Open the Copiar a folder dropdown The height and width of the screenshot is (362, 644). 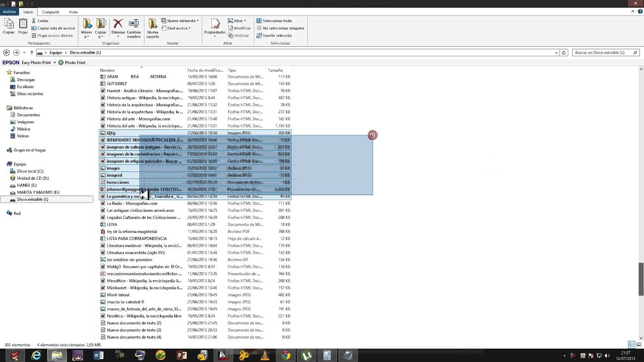(101, 28)
